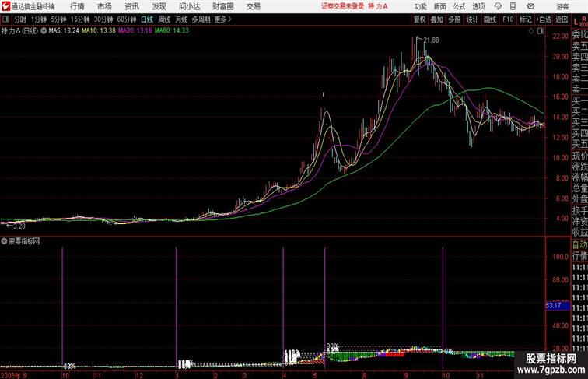Toggle the left sidebar panel icon

[5, 19]
